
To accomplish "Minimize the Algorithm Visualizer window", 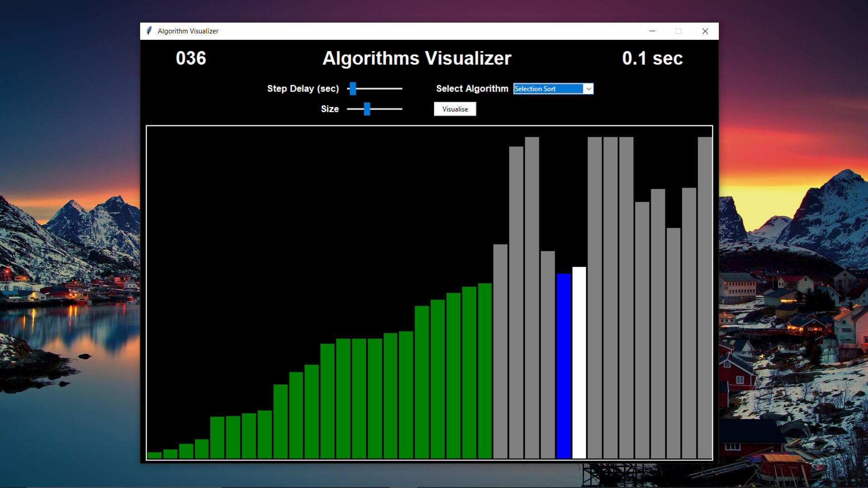I will point(652,31).
